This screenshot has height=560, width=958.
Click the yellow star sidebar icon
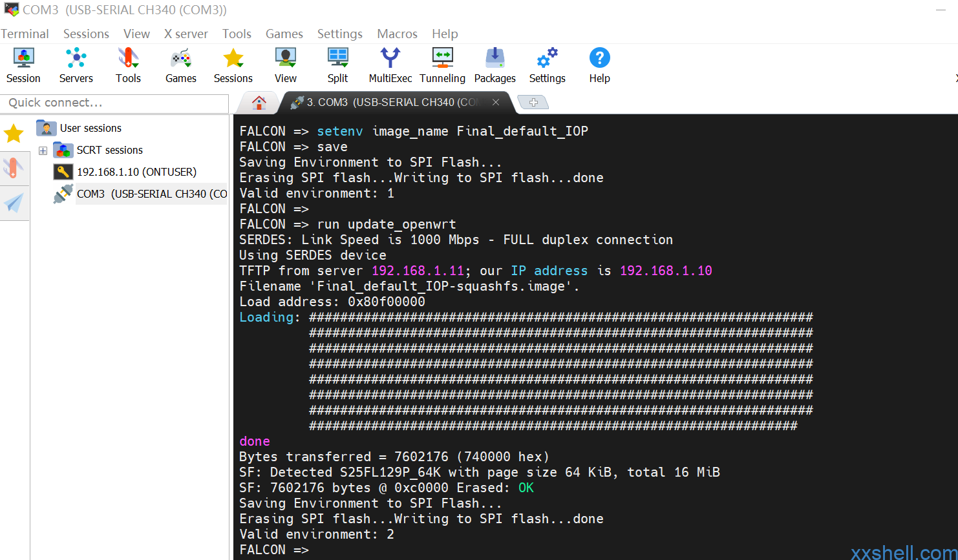(x=14, y=134)
